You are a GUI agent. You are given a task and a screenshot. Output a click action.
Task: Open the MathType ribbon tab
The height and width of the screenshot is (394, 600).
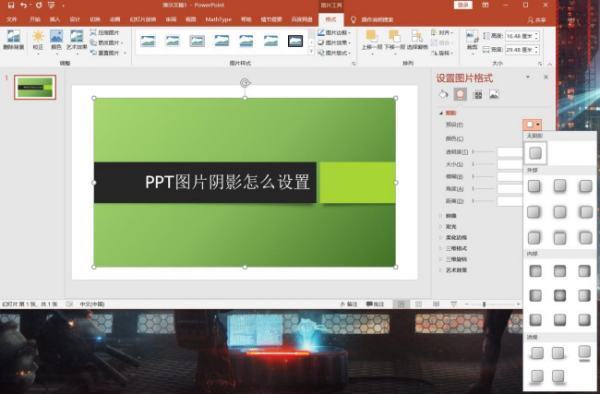[x=218, y=20]
